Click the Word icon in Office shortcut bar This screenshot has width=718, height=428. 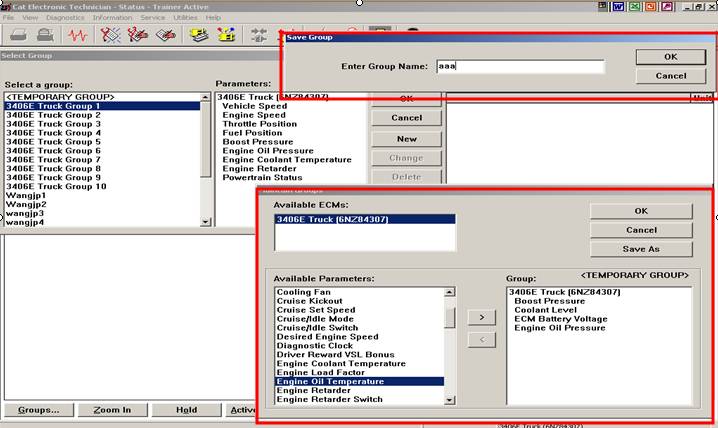(618, 6)
